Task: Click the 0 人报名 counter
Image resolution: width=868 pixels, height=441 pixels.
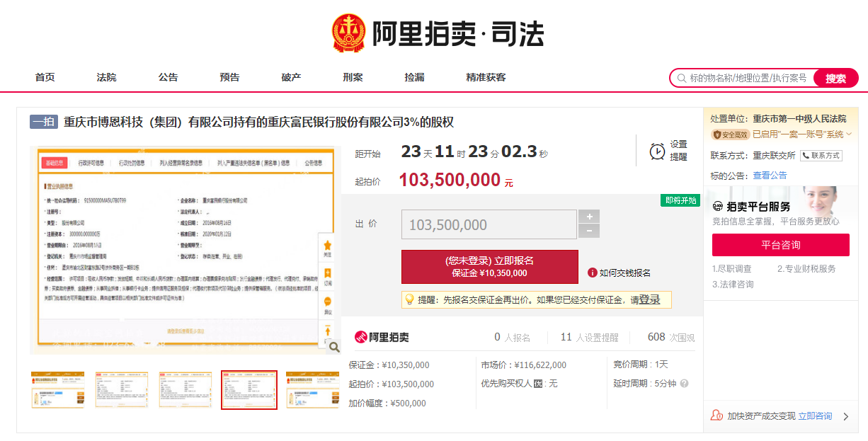Action: click(512, 338)
